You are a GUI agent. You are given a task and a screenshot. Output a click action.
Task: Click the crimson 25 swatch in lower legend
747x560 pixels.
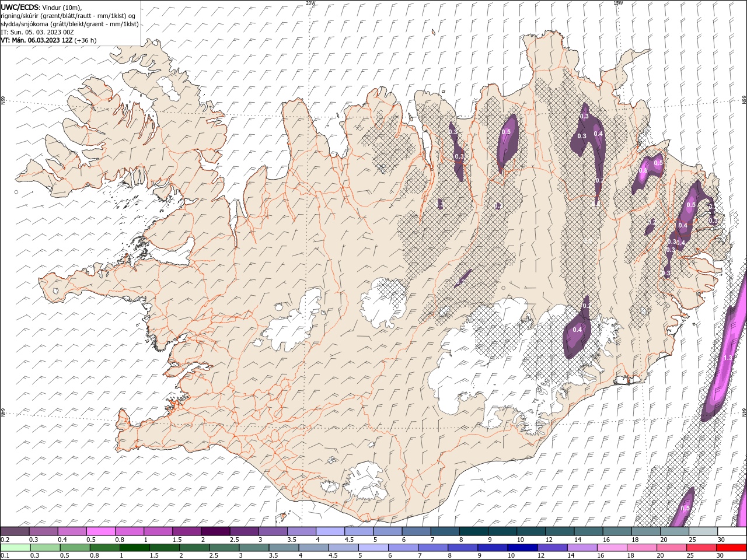click(701, 548)
